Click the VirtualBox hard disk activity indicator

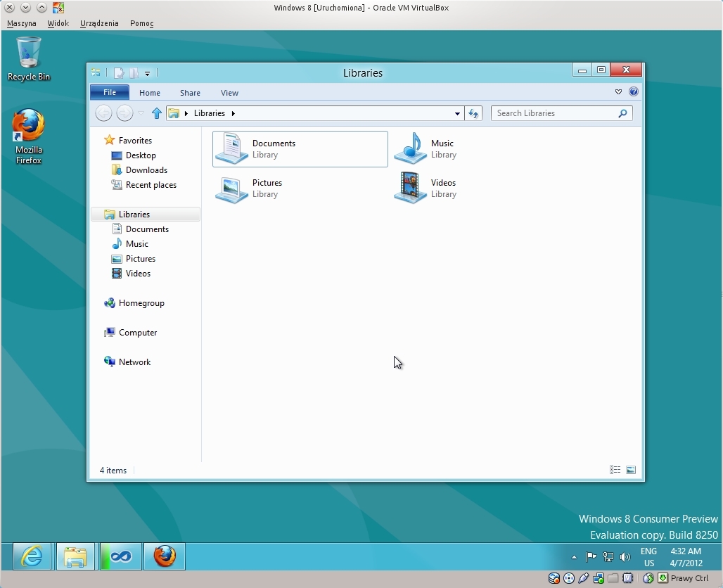(x=554, y=578)
